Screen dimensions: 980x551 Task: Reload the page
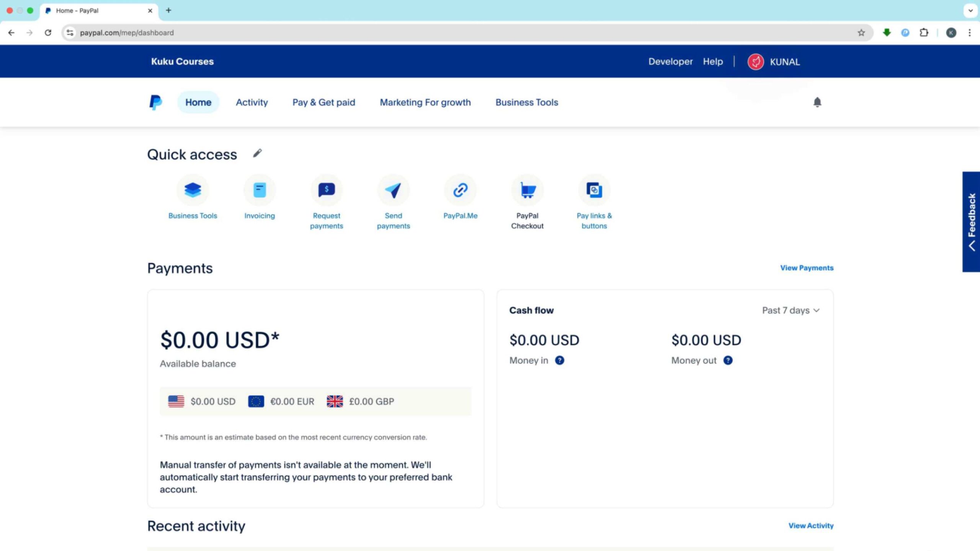[48, 33]
